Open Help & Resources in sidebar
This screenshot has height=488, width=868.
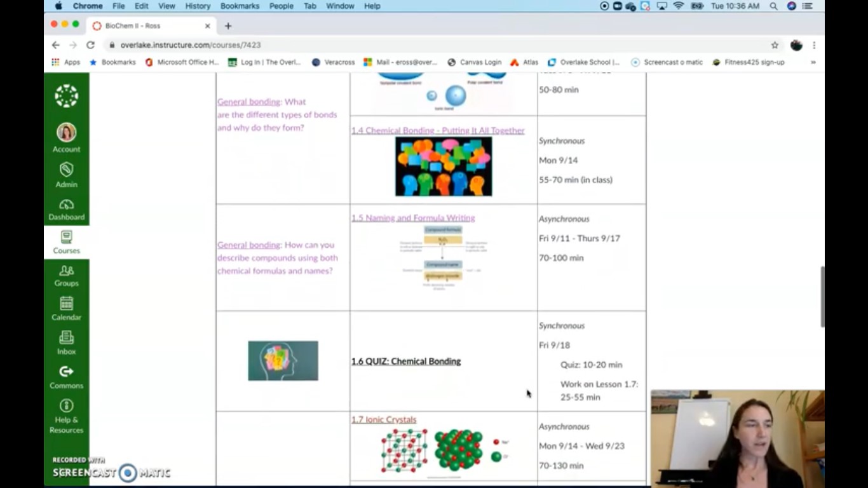(x=66, y=416)
